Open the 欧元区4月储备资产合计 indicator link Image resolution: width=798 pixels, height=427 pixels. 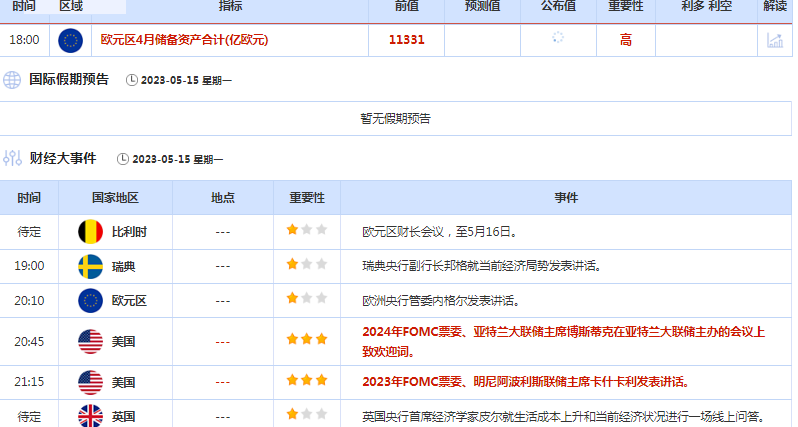(184, 40)
